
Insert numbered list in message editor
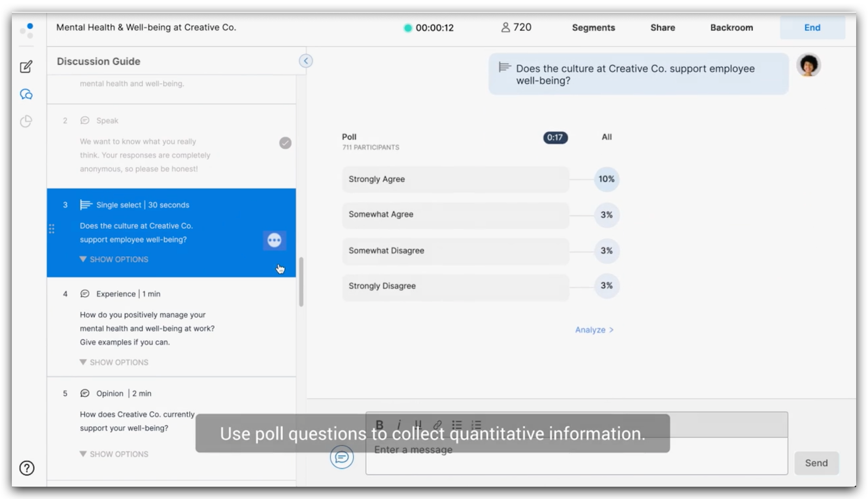(476, 424)
